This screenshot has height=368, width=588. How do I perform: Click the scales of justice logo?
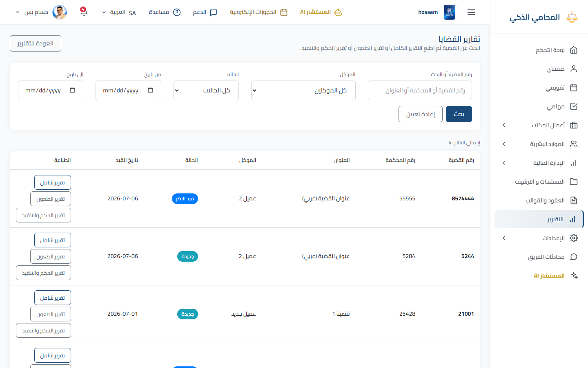(572, 17)
